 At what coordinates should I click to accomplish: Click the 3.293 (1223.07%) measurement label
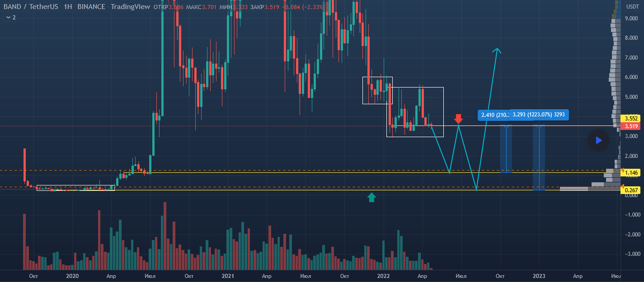click(x=539, y=115)
